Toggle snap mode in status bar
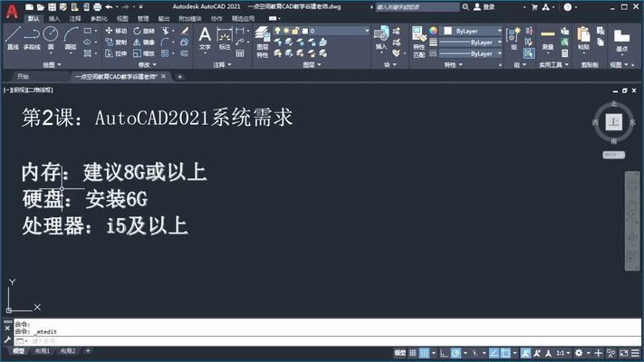This screenshot has width=644, height=362. (x=424, y=353)
